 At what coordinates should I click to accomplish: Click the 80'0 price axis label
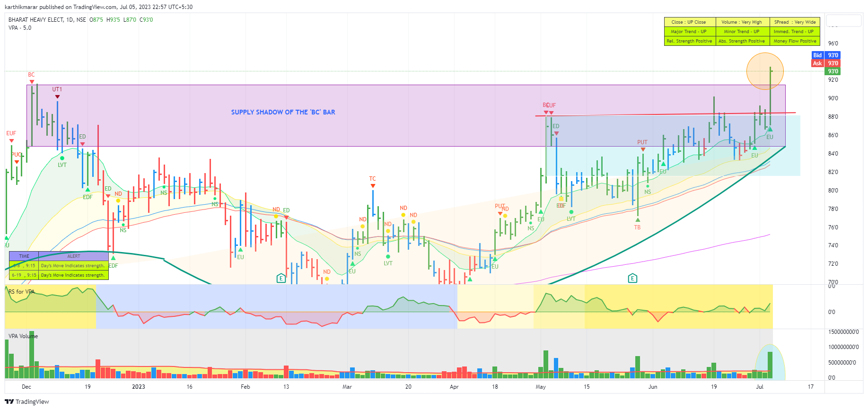point(833,191)
